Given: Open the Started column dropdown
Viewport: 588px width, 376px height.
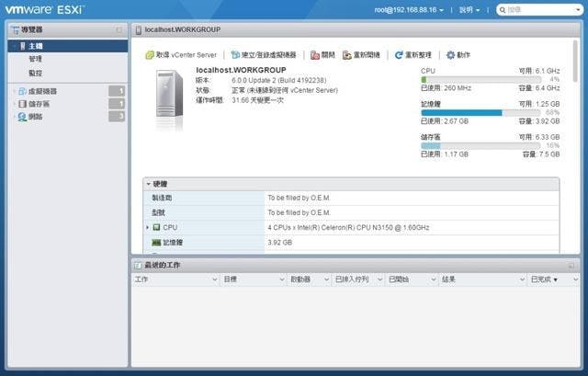Looking at the screenshot, I should pyautogui.click(x=434, y=279).
